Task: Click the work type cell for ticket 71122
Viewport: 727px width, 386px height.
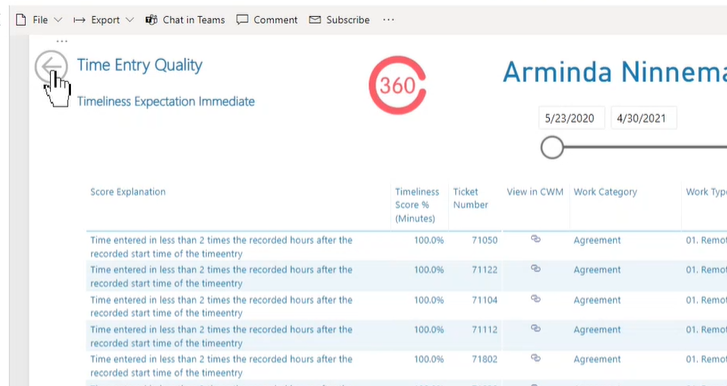Action: (706, 270)
